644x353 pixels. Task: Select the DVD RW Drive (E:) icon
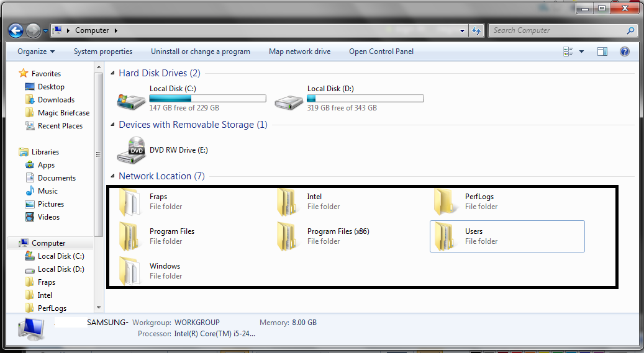pyautogui.click(x=131, y=150)
